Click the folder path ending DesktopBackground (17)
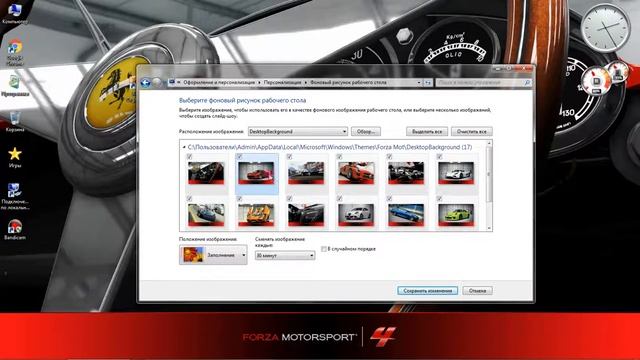This screenshot has height=360, width=640. pos(330,147)
